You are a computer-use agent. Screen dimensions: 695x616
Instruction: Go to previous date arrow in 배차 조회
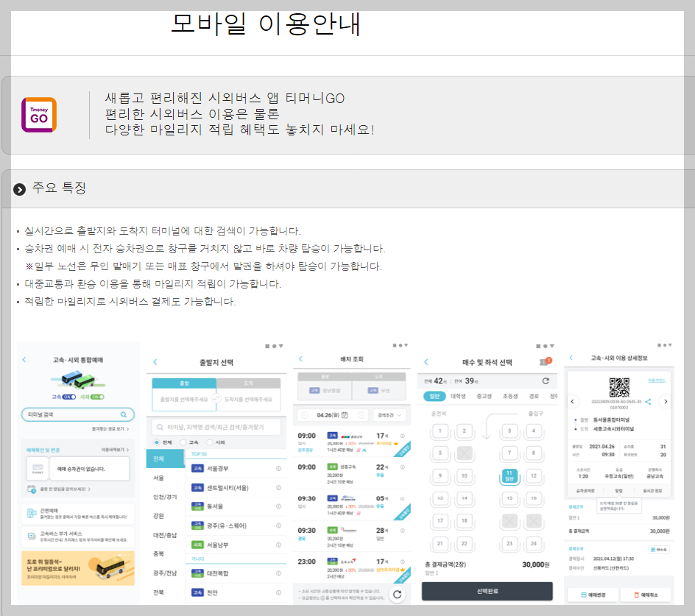tap(305, 415)
